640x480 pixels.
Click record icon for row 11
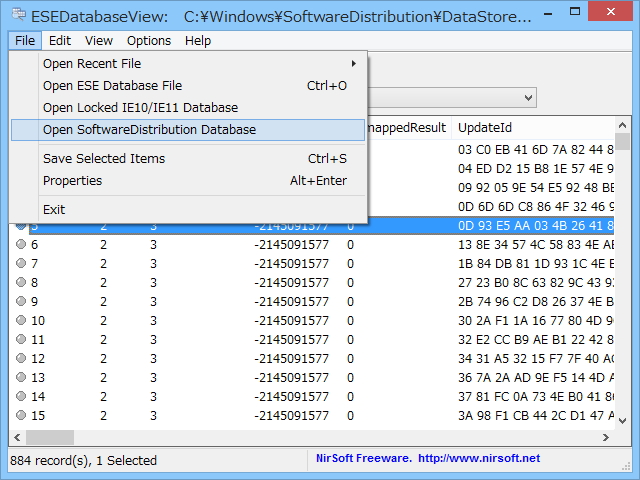click(x=21, y=339)
